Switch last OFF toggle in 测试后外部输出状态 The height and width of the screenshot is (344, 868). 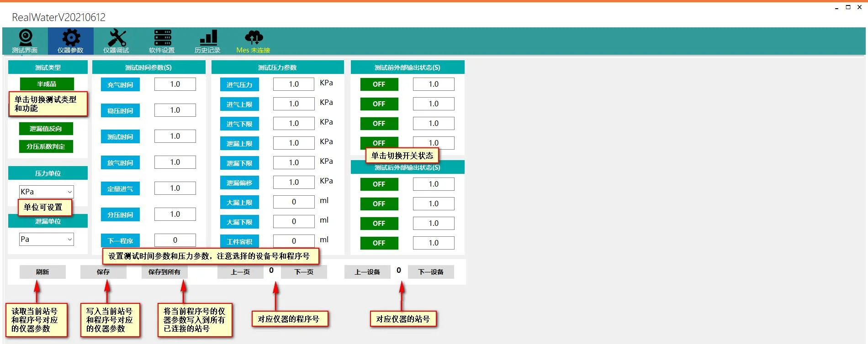pos(379,243)
